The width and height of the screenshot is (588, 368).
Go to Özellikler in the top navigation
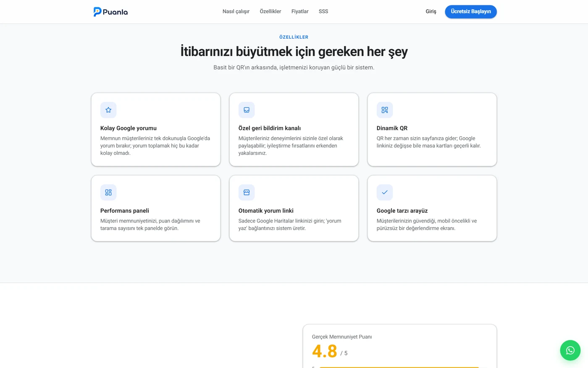pos(270,11)
